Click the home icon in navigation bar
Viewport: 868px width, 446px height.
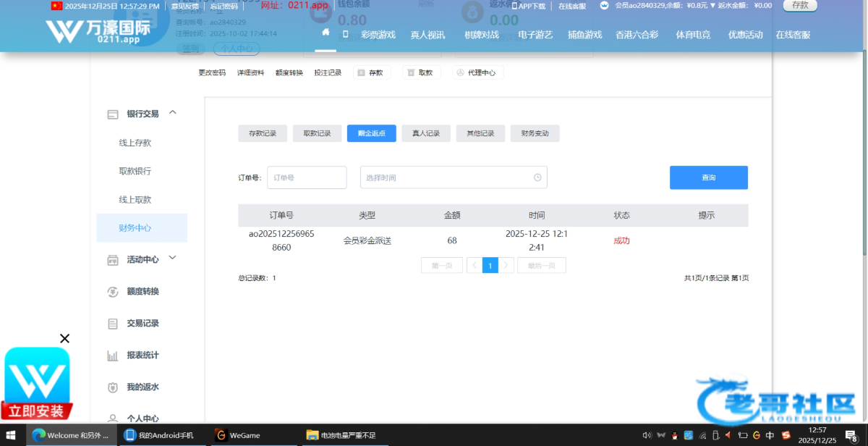pyautogui.click(x=325, y=33)
